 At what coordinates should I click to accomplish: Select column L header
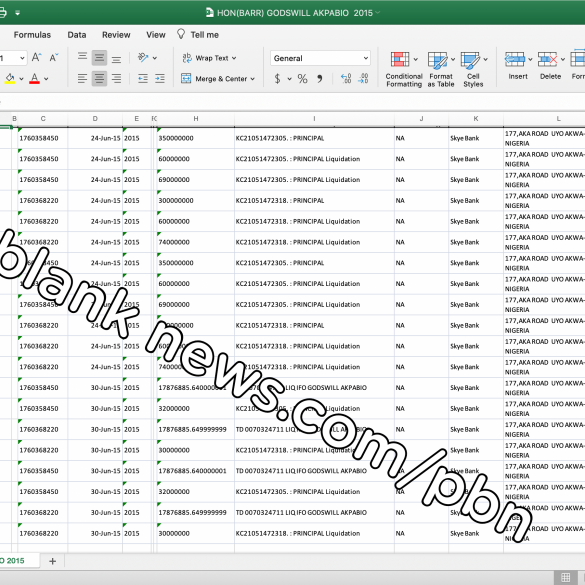544,119
